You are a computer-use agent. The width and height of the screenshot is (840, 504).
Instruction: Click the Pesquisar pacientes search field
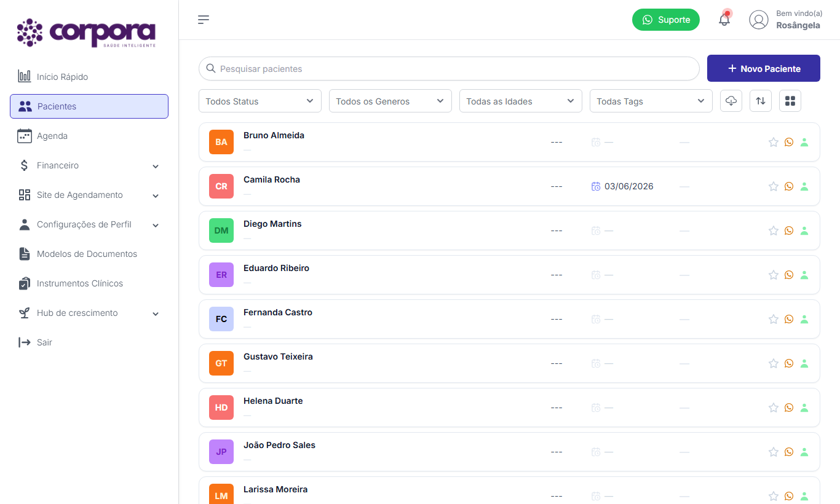pyautogui.click(x=449, y=68)
